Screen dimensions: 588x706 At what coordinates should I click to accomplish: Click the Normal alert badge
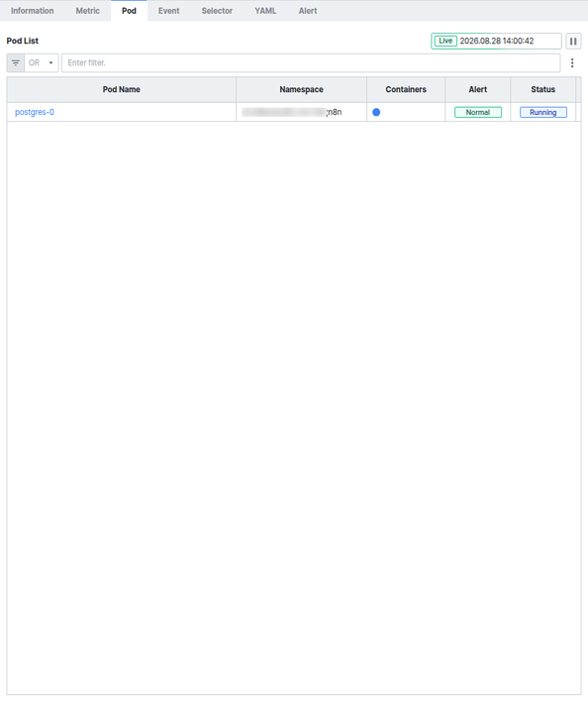[478, 112]
